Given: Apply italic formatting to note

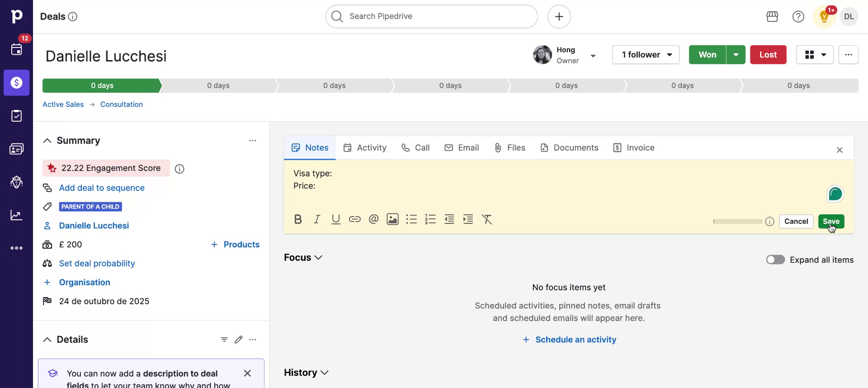Looking at the screenshot, I should pos(316,219).
